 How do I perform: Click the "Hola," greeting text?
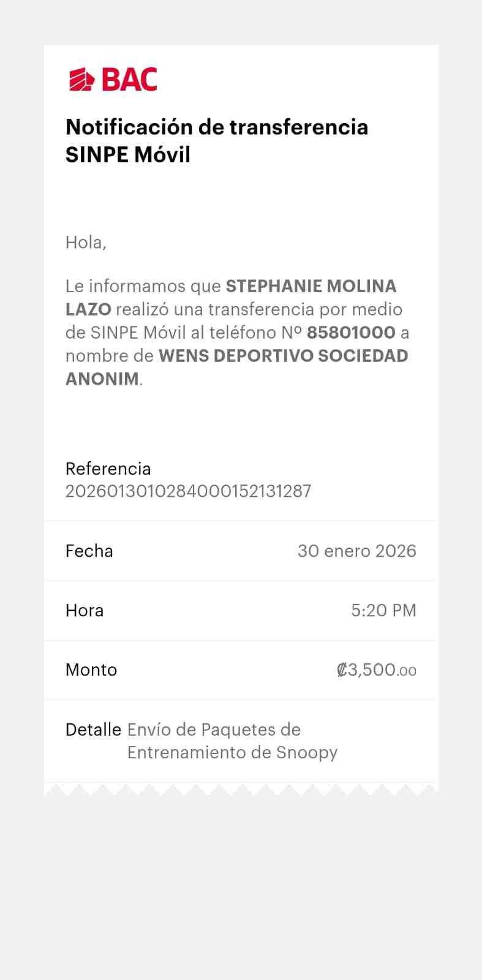coord(86,243)
